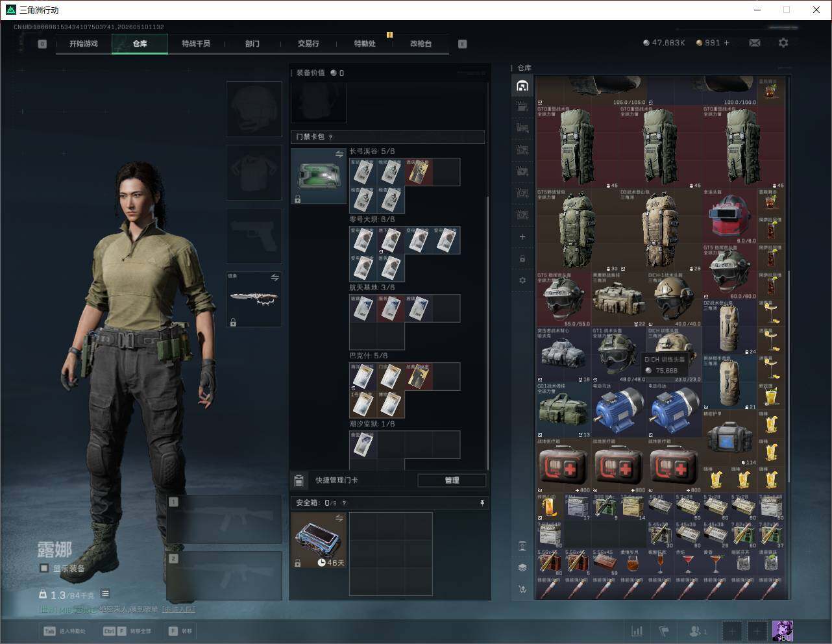Screen dimensions: 832x644
Task: Click the 申请入队 link
Action: (178, 610)
